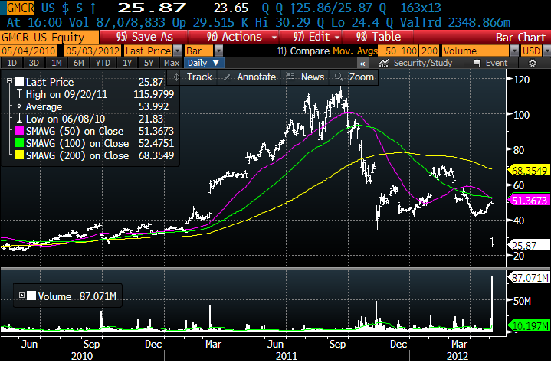Click the High marker icon in legend

tap(20, 93)
